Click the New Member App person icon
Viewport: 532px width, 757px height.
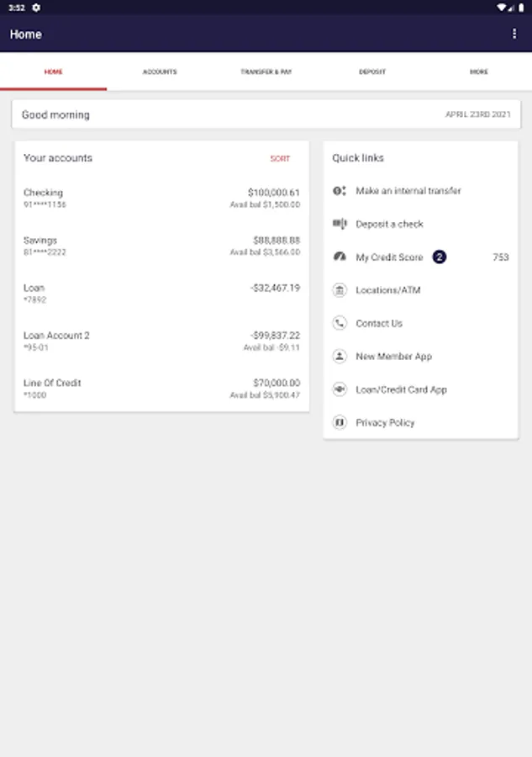pos(340,357)
